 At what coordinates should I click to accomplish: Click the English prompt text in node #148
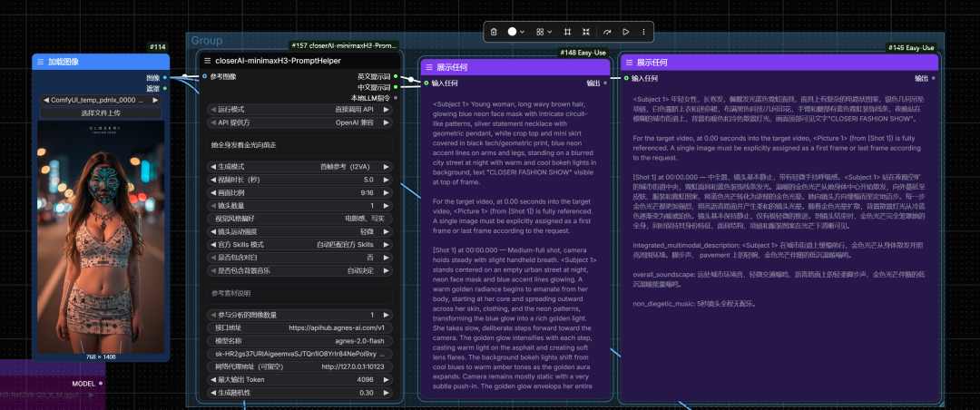pyautogui.click(x=515, y=244)
